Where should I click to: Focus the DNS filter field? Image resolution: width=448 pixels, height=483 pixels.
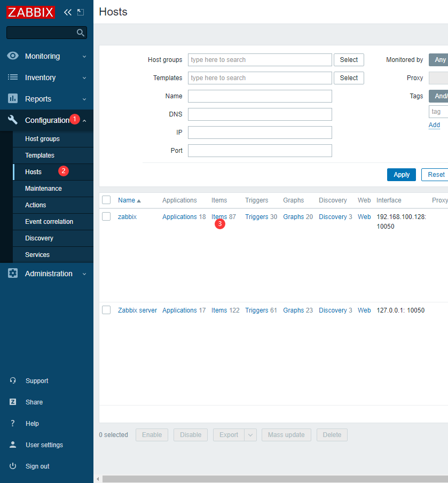tap(260, 114)
